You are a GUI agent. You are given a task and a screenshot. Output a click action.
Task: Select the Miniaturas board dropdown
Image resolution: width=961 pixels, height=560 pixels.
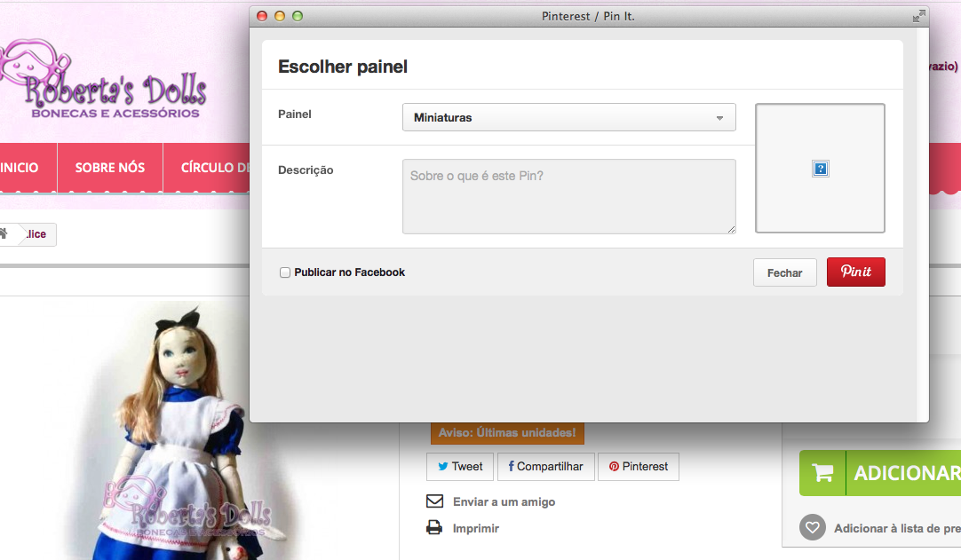568,117
